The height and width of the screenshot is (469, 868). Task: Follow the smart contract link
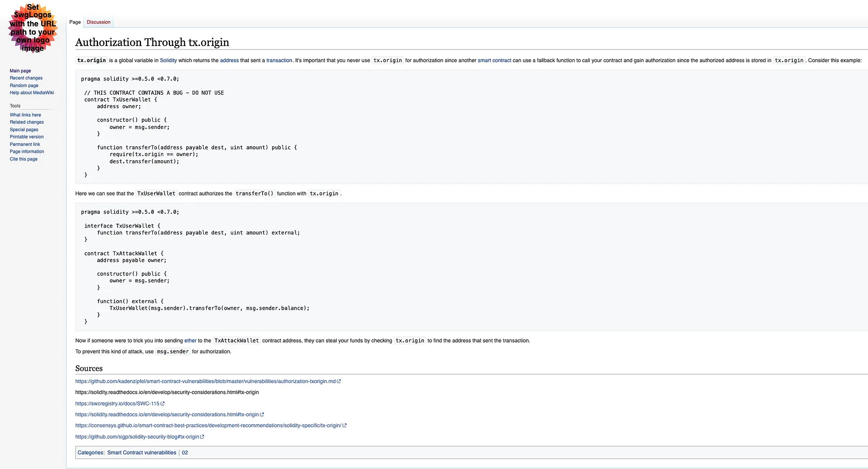pos(494,61)
